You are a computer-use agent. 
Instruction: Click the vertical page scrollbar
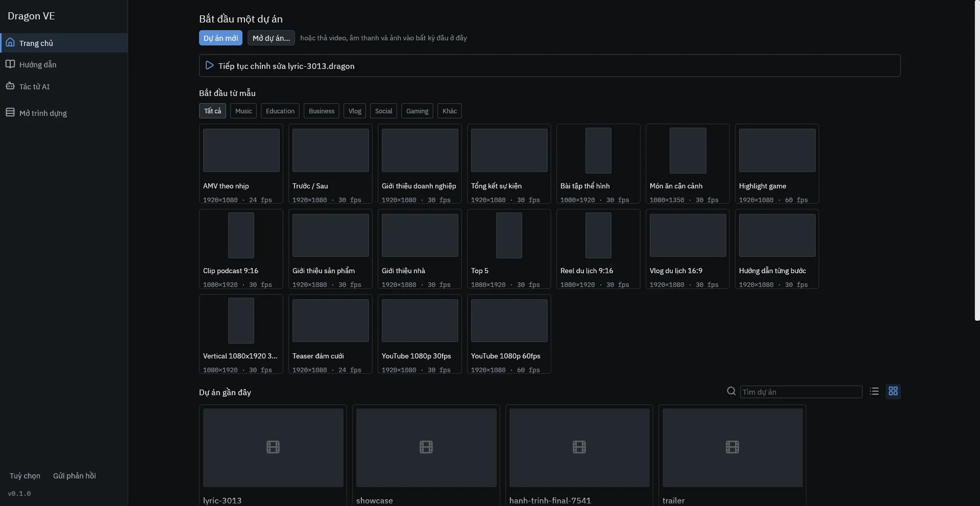click(x=977, y=160)
